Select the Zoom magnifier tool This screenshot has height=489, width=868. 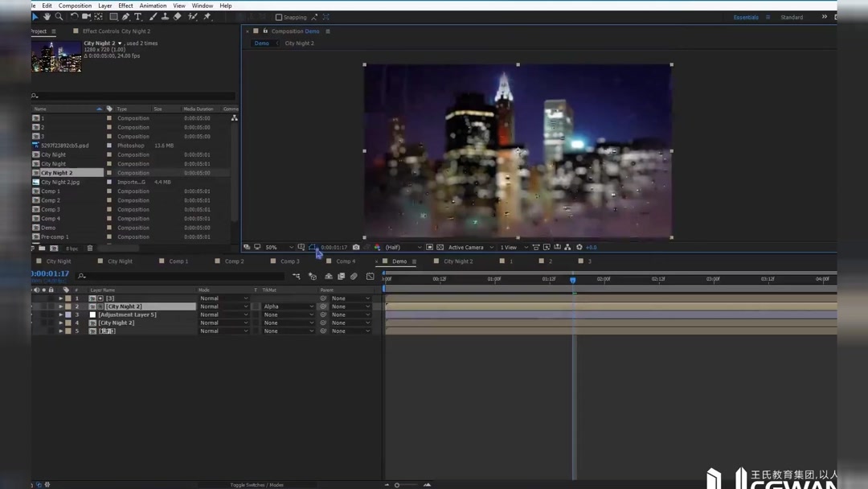(59, 17)
